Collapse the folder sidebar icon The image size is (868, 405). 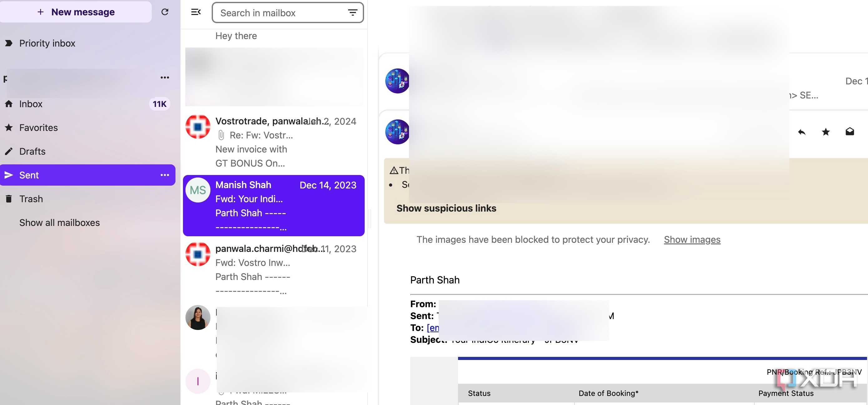[196, 12]
